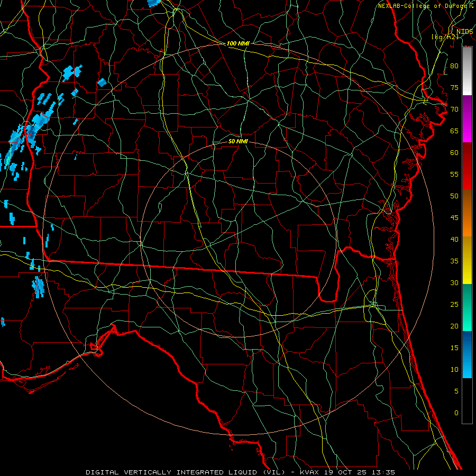Select the blue band of the color scale

pos(467,354)
